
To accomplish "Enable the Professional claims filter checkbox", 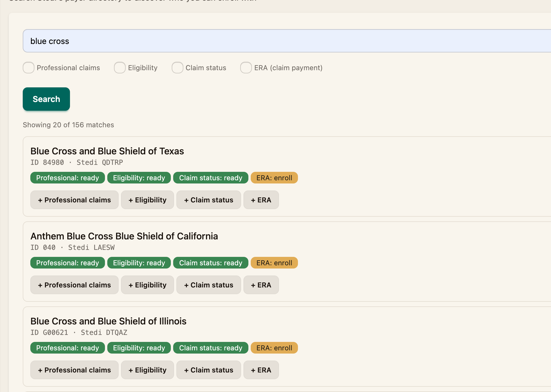I will tap(29, 68).
